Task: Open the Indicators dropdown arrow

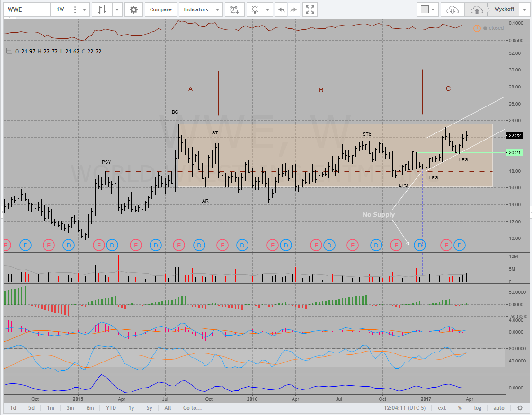Action: tap(217, 9)
